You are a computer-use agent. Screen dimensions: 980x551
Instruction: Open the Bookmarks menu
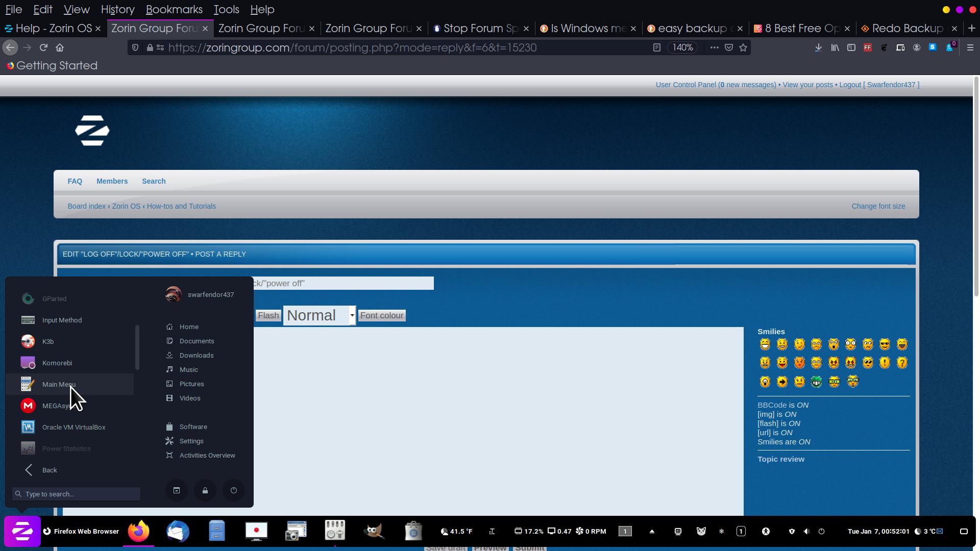pos(174,9)
